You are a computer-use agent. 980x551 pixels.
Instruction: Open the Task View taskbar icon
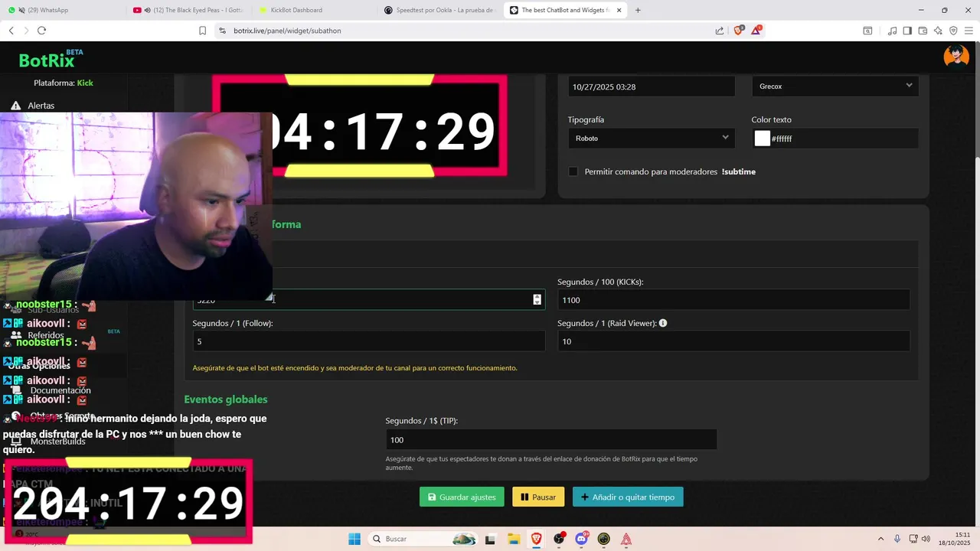pos(490,539)
